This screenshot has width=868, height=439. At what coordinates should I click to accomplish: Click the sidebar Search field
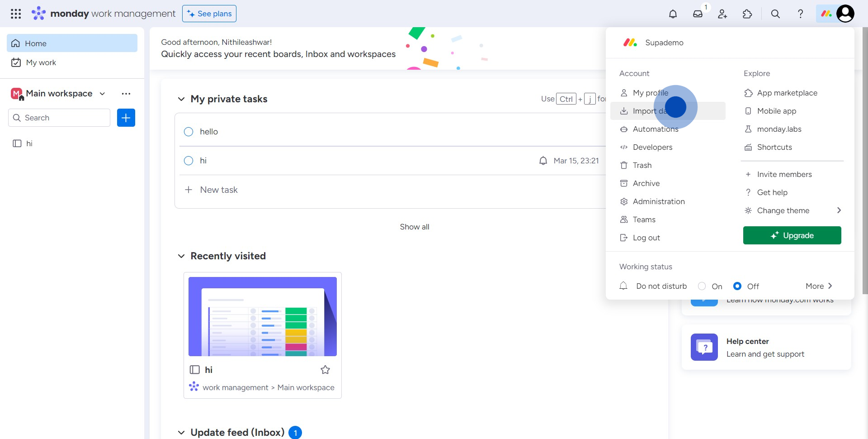pos(59,118)
